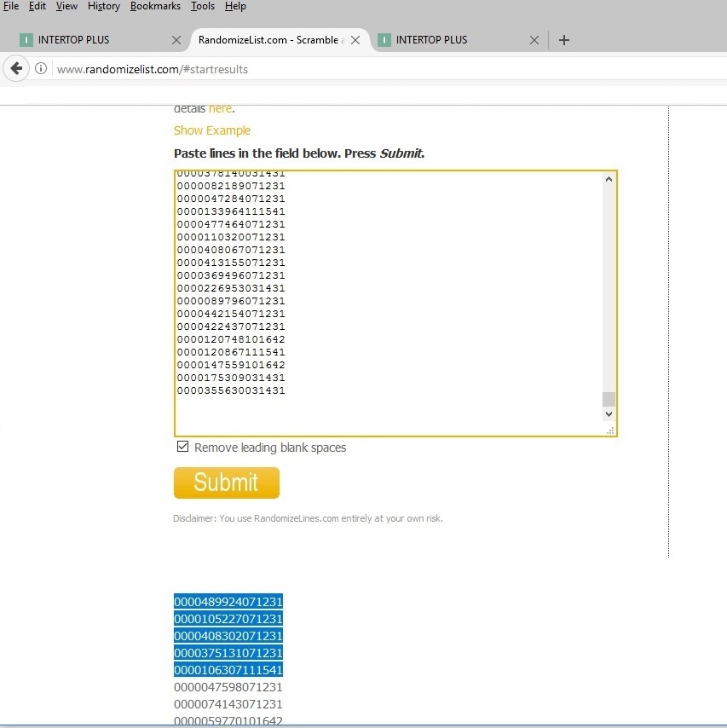Click the browser back arrow button

pyautogui.click(x=16, y=69)
